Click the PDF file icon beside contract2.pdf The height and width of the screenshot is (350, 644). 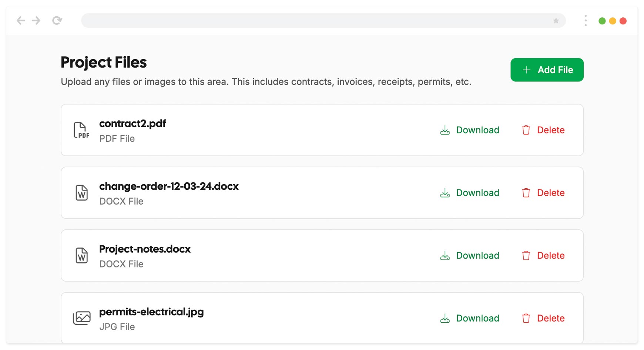81,130
